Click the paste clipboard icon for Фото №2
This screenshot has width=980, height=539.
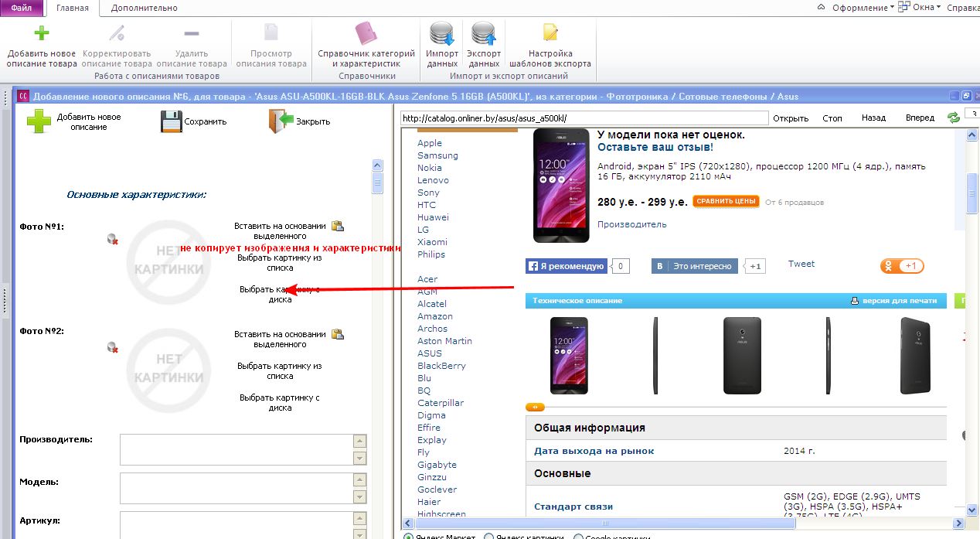[338, 334]
